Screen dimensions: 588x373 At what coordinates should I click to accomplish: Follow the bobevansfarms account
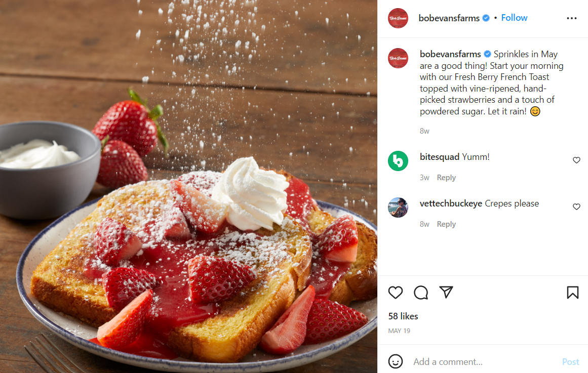tap(514, 18)
